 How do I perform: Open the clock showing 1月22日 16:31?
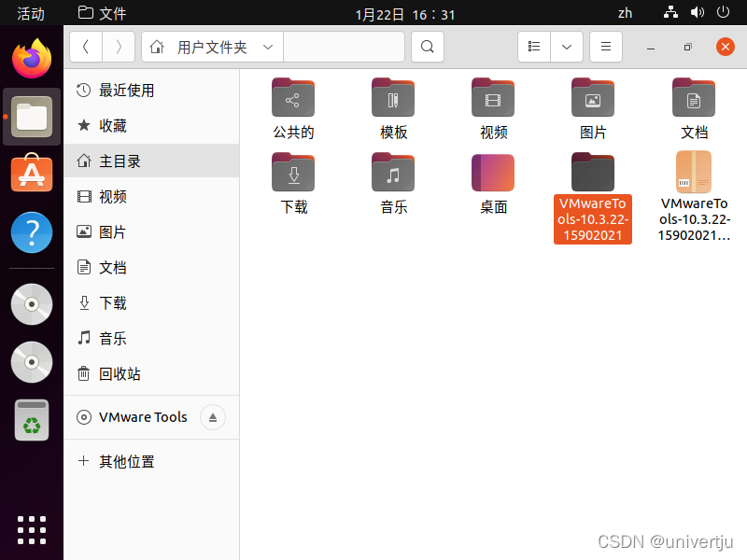tap(405, 15)
